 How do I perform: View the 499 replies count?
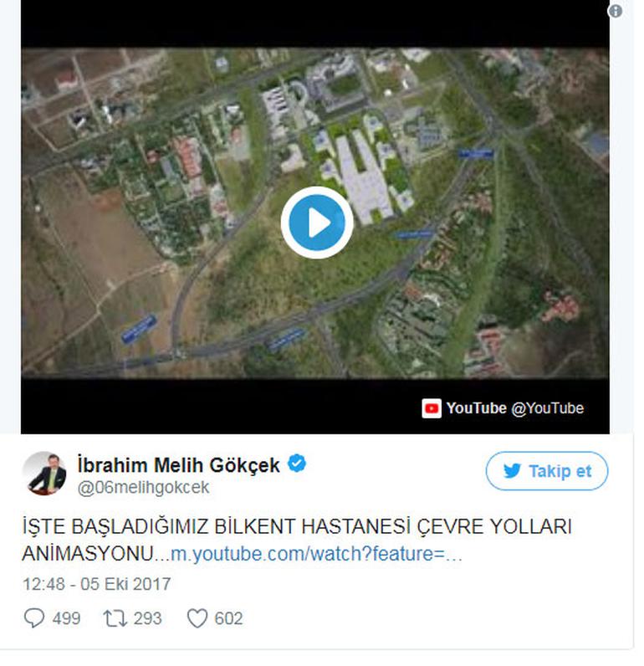(66, 618)
